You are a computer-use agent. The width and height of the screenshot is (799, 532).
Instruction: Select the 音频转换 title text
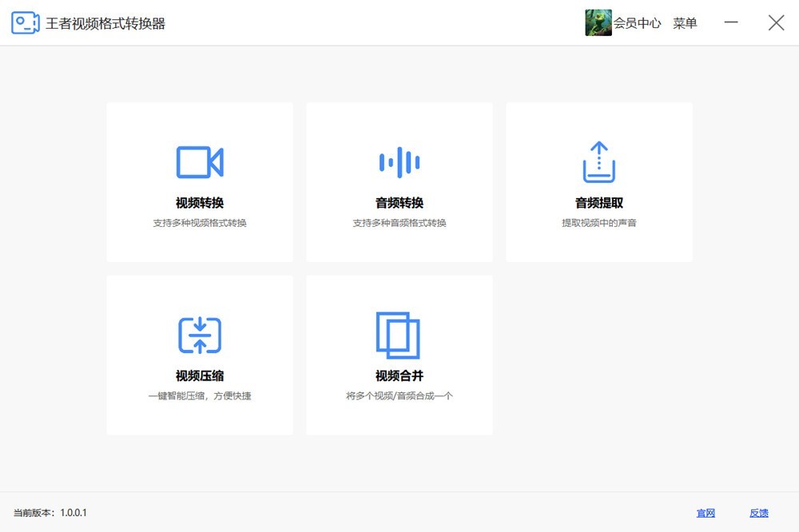coord(399,203)
